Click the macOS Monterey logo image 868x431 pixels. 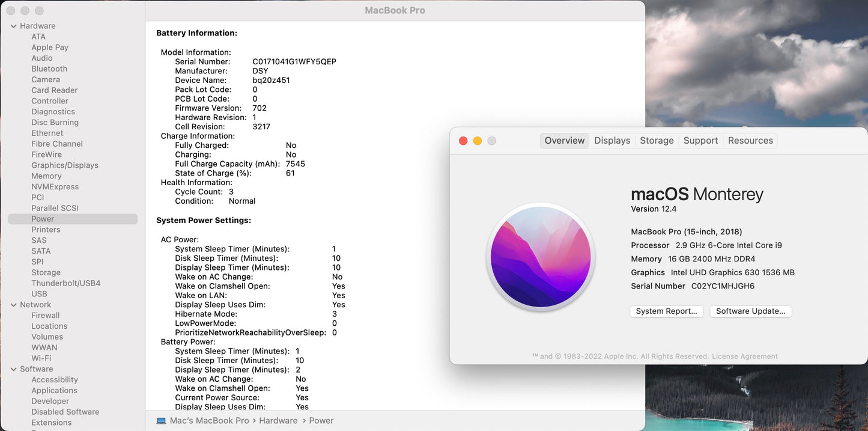541,257
